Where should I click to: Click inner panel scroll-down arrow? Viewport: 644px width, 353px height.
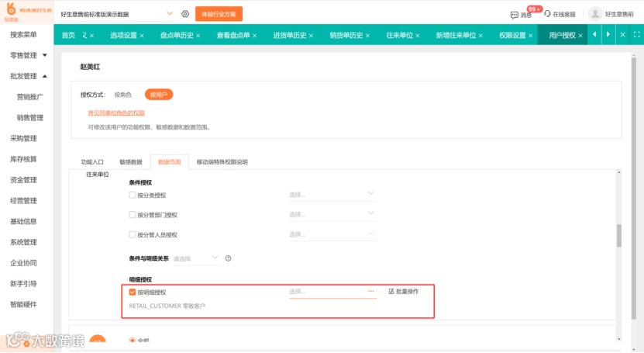click(x=619, y=339)
